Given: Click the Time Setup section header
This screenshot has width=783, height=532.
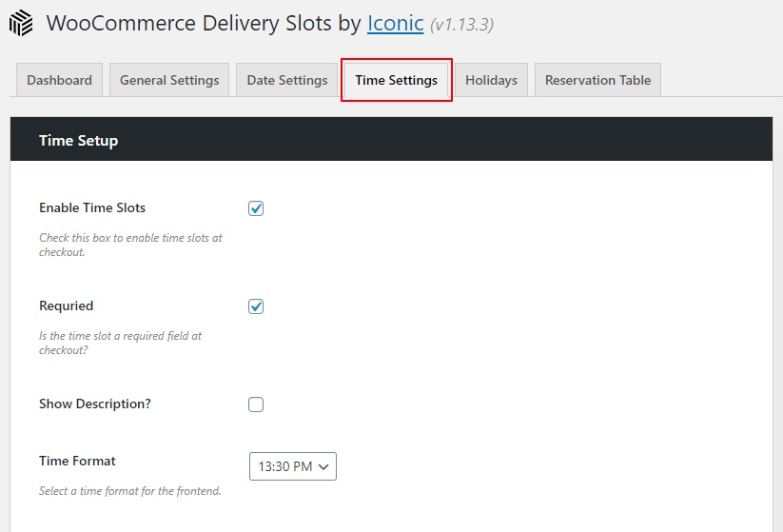Looking at the screenshot, I should (x=79, y=141).
